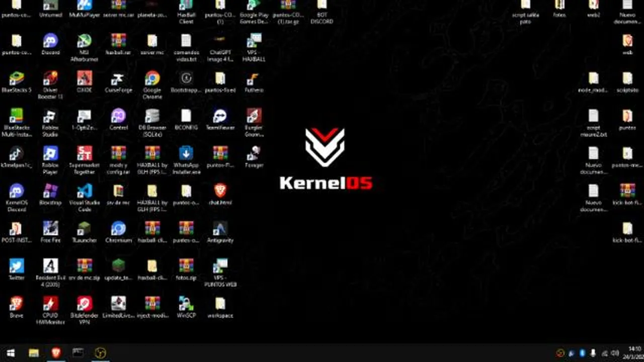Launch TeamViewer from the desktop
Image resolution: width=644 pixels, height=362 pixels.
coord(220,120)
